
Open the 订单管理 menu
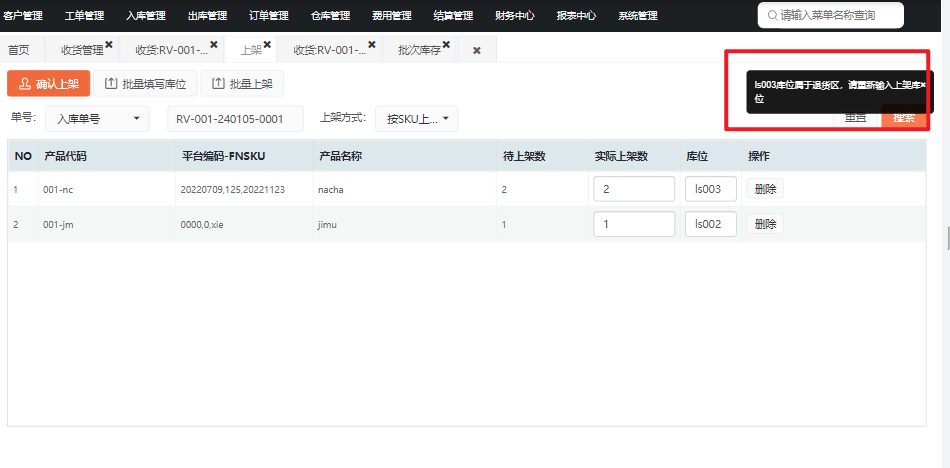point(269,16)
